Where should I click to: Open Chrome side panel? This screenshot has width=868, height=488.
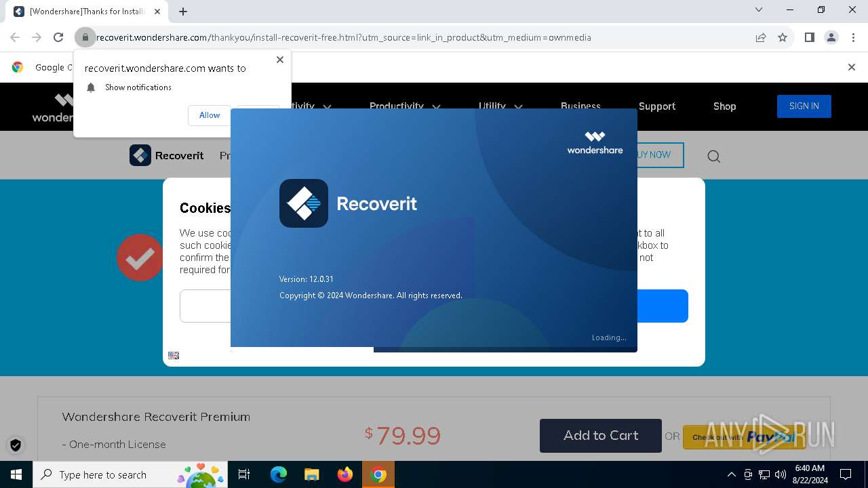(x=809, y=37)
